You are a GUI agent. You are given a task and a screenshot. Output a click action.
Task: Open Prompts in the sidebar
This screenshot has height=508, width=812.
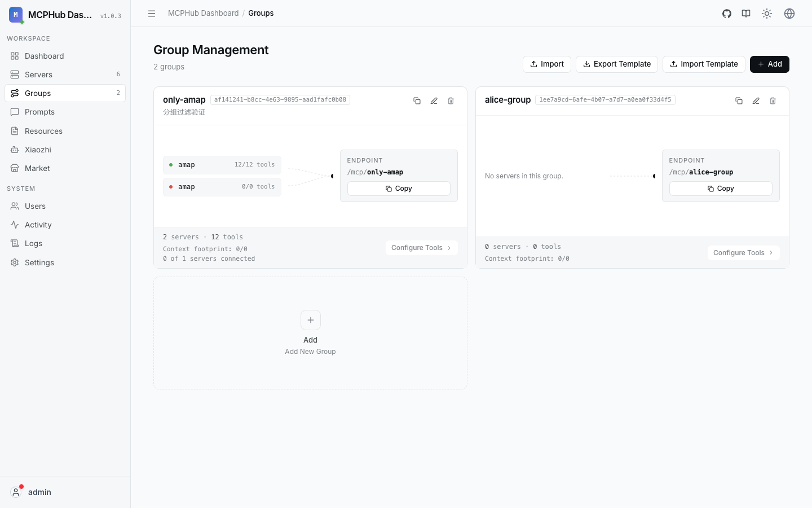pos(65,112)
